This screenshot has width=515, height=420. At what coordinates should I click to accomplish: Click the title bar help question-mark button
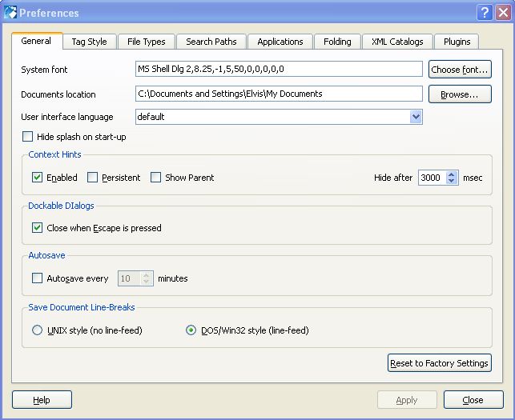coord(485,13)
